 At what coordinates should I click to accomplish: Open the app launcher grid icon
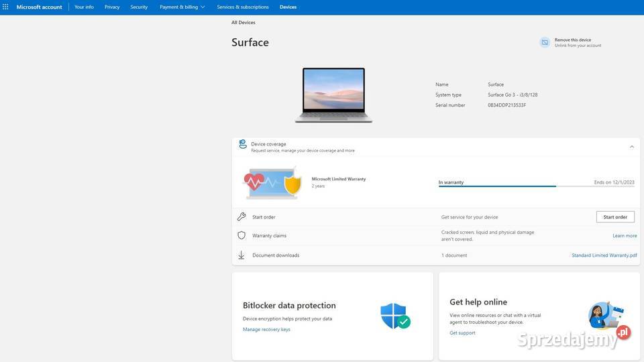pyautogui.click(x=5, y=7)
